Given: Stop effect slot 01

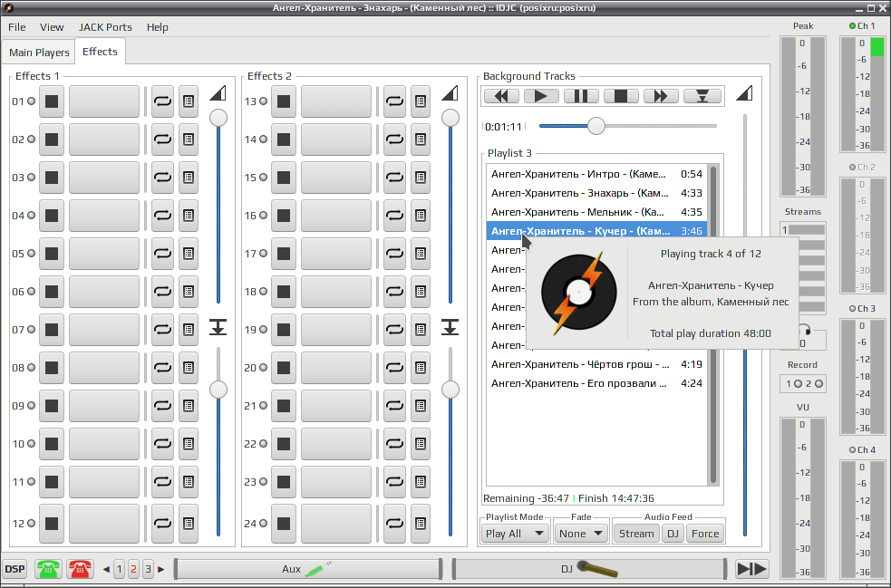Looking at the screenshot, I should (52, 101).
